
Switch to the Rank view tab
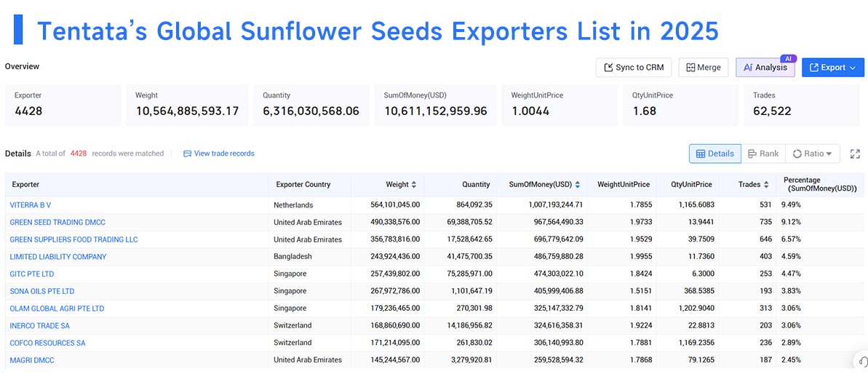763,154
